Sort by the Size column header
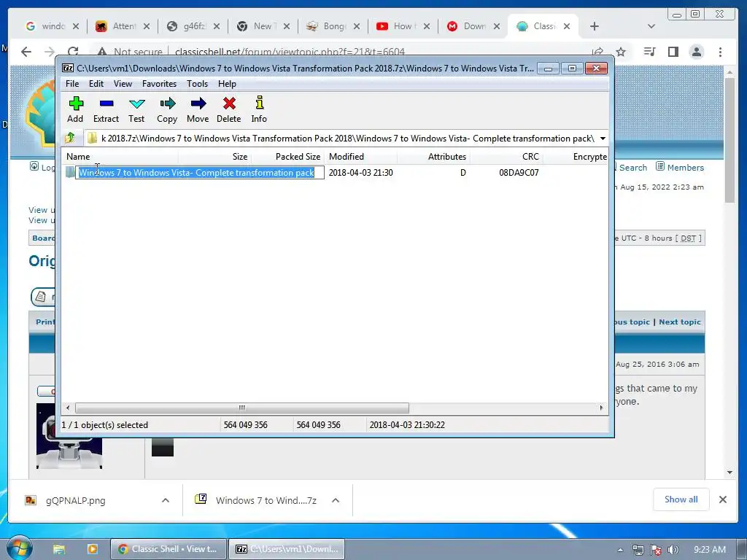This screenshot has width=747, height=560. tap(215, 157)
